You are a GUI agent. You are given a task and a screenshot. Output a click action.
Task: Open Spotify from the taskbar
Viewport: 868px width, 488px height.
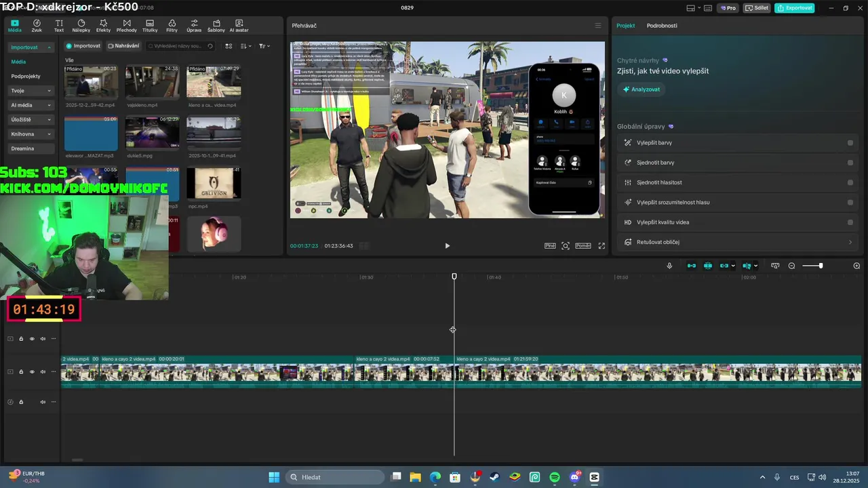(555, 477)
